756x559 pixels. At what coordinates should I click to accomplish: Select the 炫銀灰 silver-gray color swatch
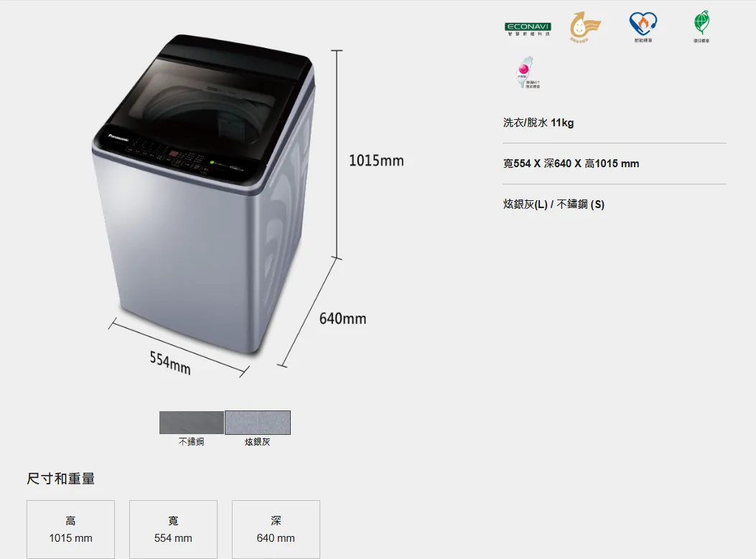point(258,423)
